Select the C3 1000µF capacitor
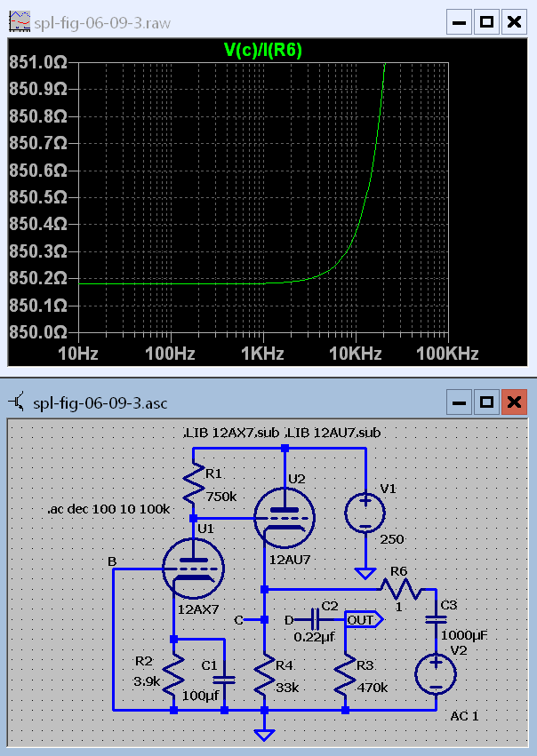The image size is (537, 756). [437, 617]
